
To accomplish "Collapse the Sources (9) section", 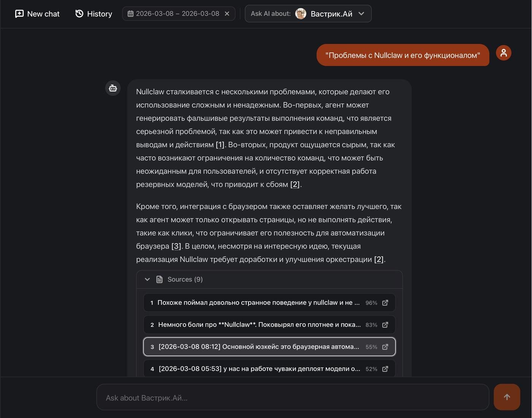I will click(x=147, y=279).
